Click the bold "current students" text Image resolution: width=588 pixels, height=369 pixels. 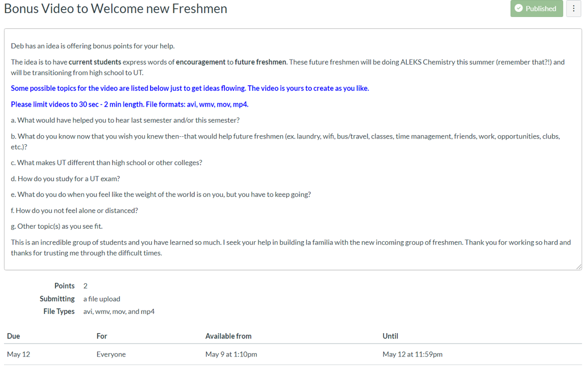(x=95, y=62)
